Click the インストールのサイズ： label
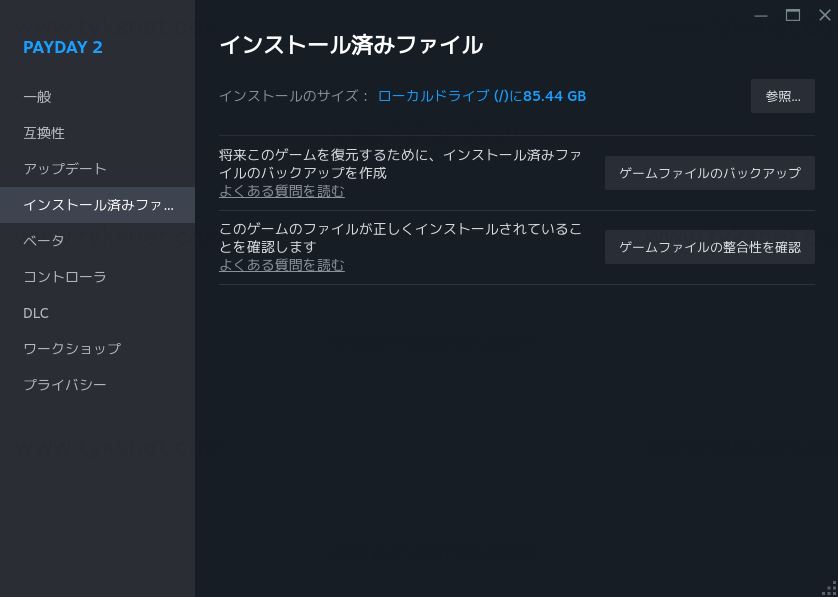Screen dimensions: 838x597 [x=294, y=96]
